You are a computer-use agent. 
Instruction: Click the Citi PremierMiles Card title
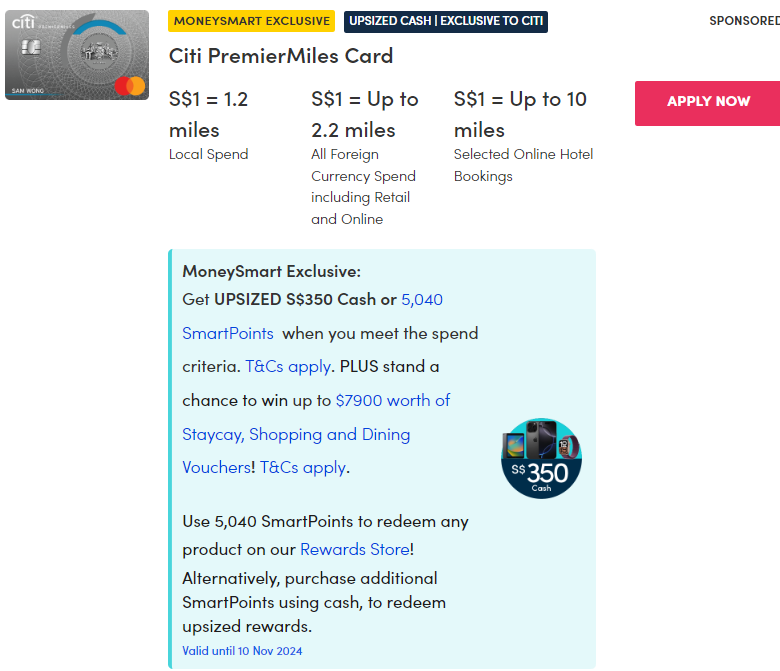[x=281, y=56]
